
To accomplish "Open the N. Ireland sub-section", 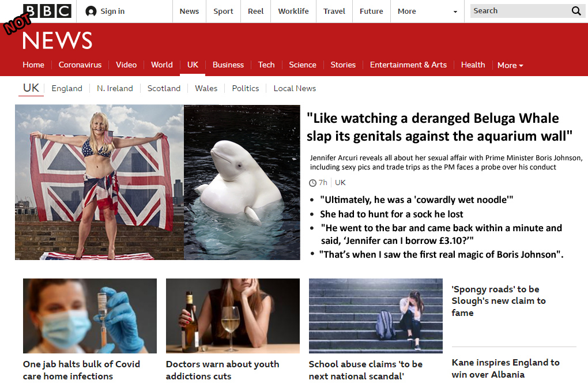I will (x=115, y=88).
